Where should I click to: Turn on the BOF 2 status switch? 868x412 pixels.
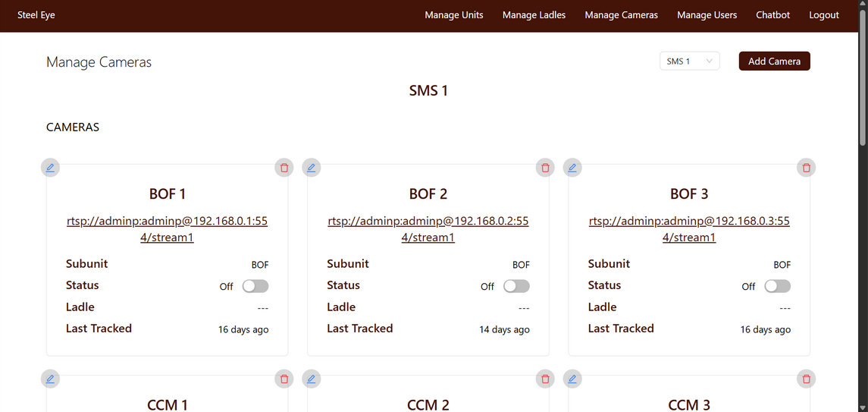click(516, 286)
